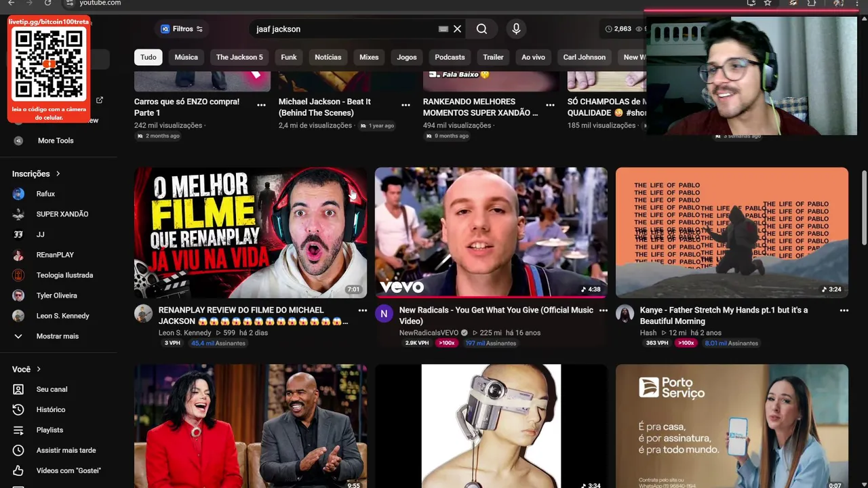Open RENANPLAY REVIEW DO FILME video title
Screen dimensions: 868x488
pyautogui.click(x=253, y=316)
